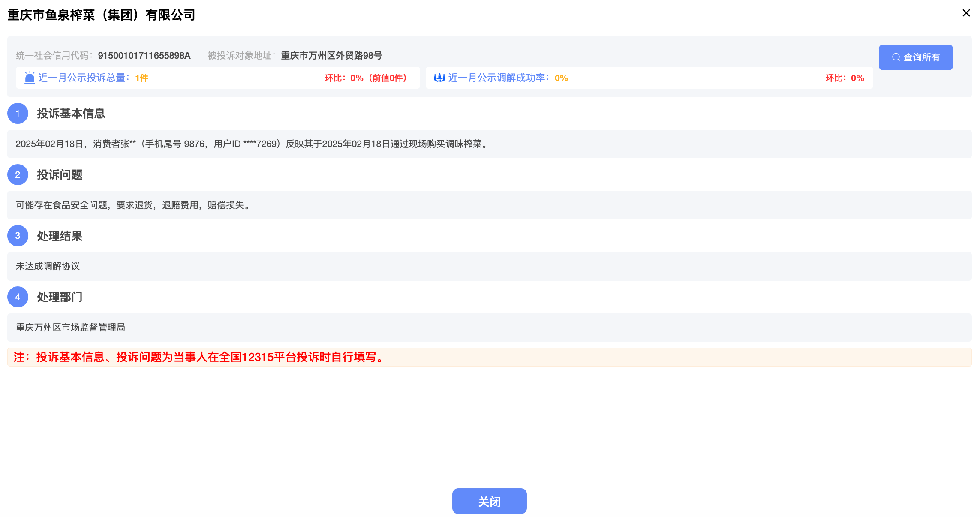Screen dimensions: 980x517
Task: Click the 投诉基本信息 heading
Action: [71, 114]
